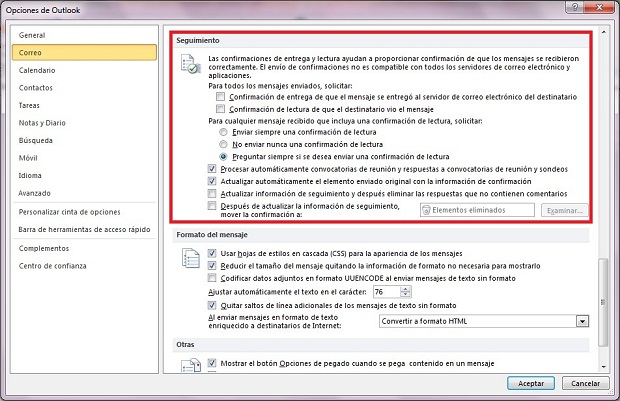Click the character wrap field showing 76
Screen dimensions: 620x401
[387, 292]
